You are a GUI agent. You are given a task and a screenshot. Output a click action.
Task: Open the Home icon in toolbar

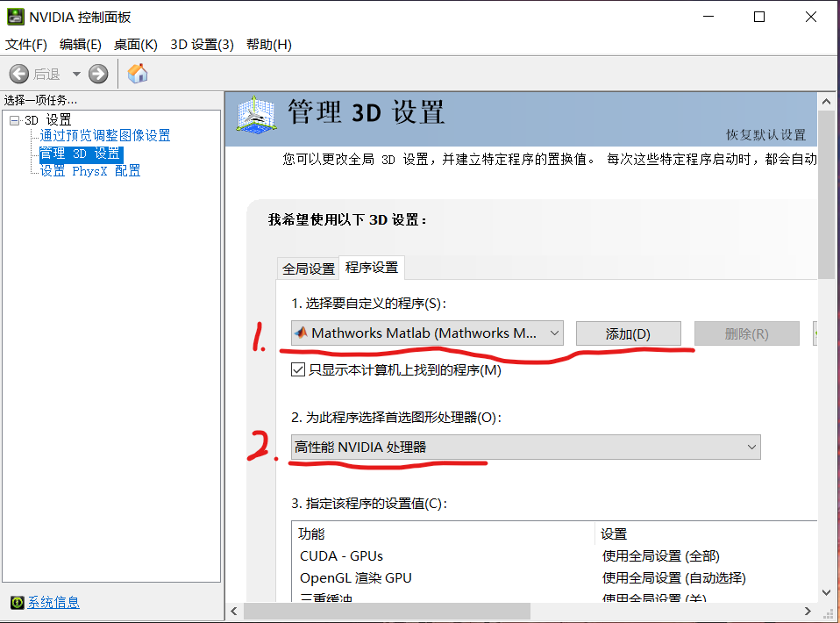pyautogui.click(x=138, y=74)
